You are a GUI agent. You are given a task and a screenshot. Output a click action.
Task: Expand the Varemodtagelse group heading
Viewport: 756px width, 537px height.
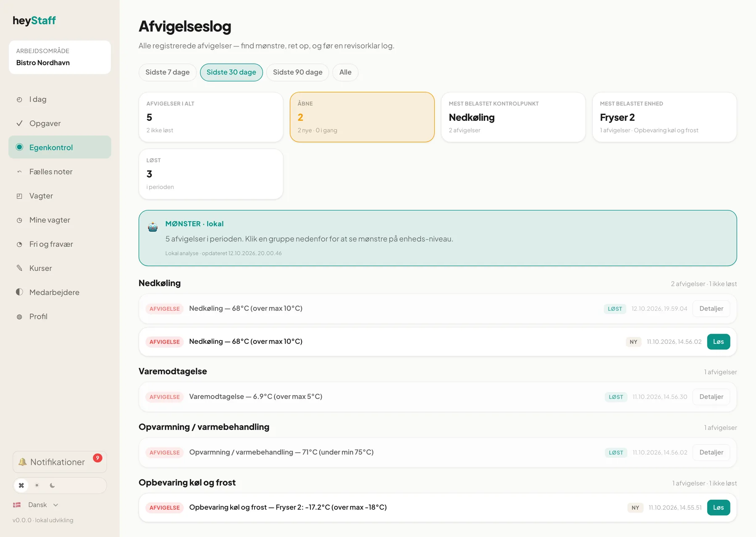click(x=173, y=372)
